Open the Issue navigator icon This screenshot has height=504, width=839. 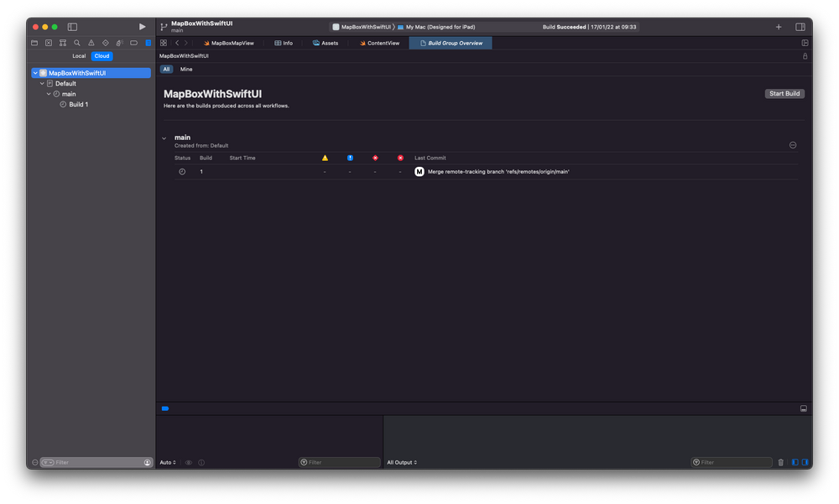pos(91,43)
